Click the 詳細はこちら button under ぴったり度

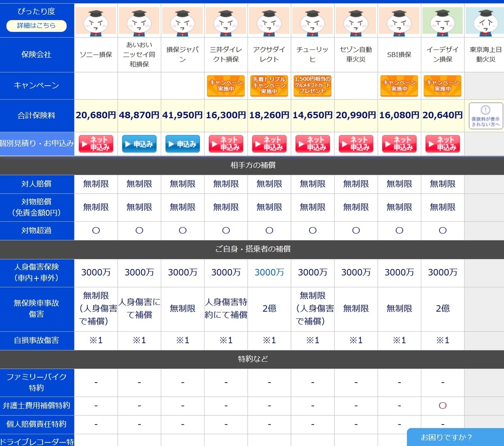point(36,26)
